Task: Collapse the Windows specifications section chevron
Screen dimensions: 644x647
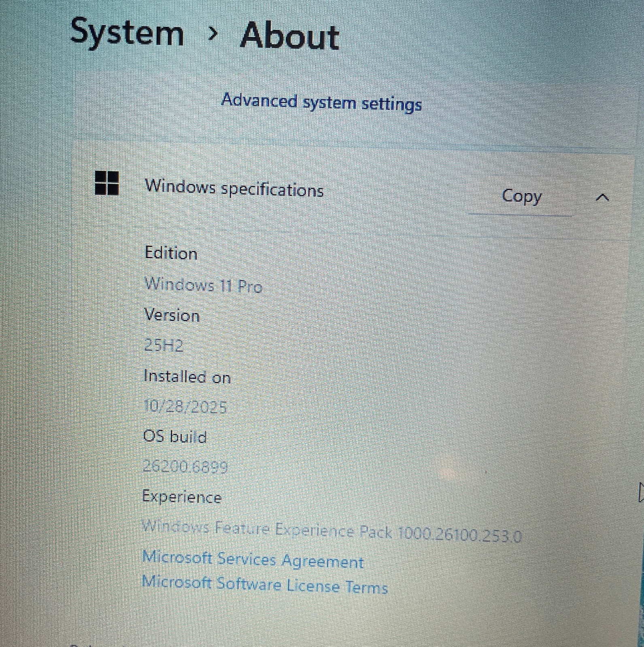Action: click(x=603, y=197)
